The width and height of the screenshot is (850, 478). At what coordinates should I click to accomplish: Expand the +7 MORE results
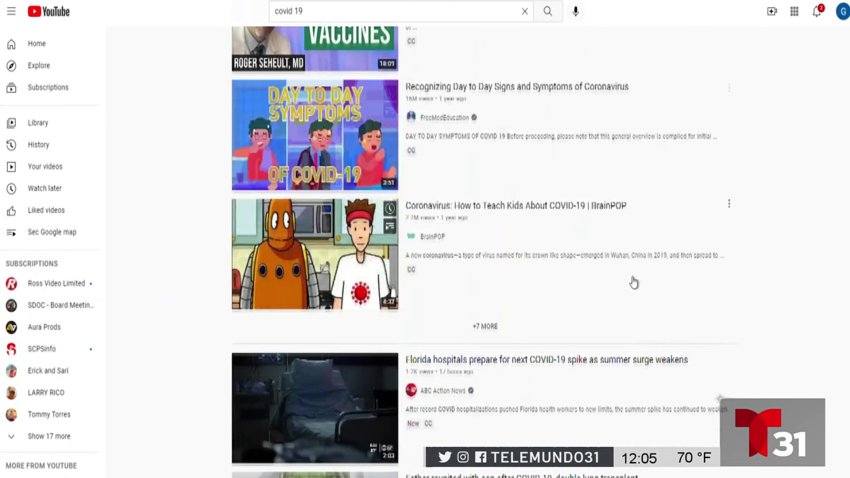[x=485, y=326]
